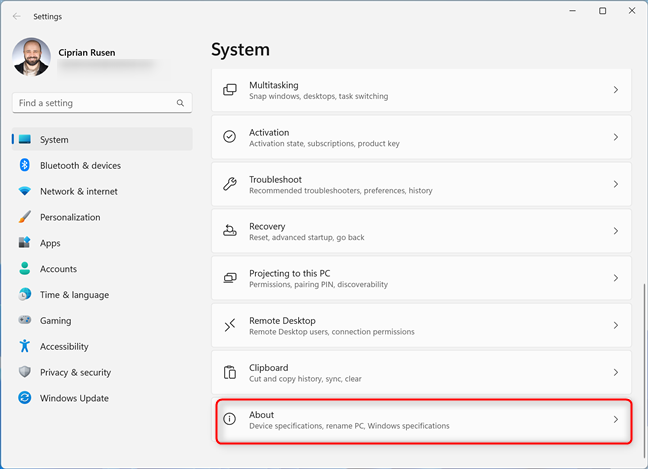Select Apps in the sidebar
The image size is (648, 469).
point(50,243)
